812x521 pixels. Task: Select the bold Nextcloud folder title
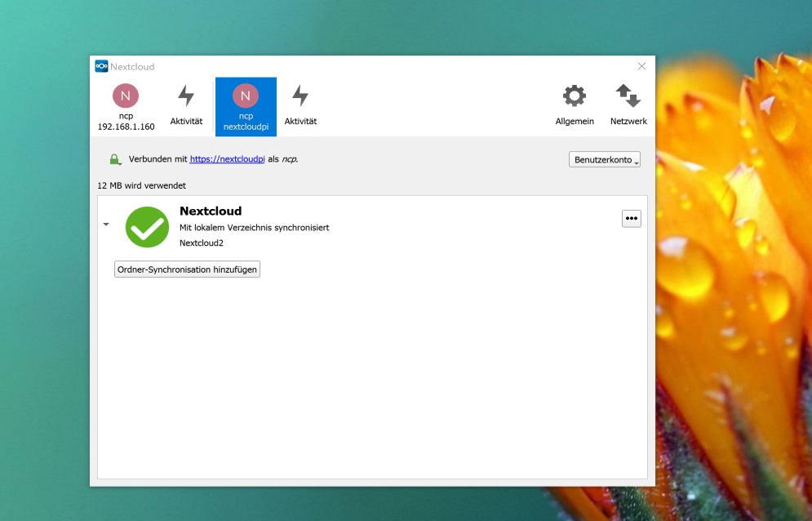click(x=211, y=211)
